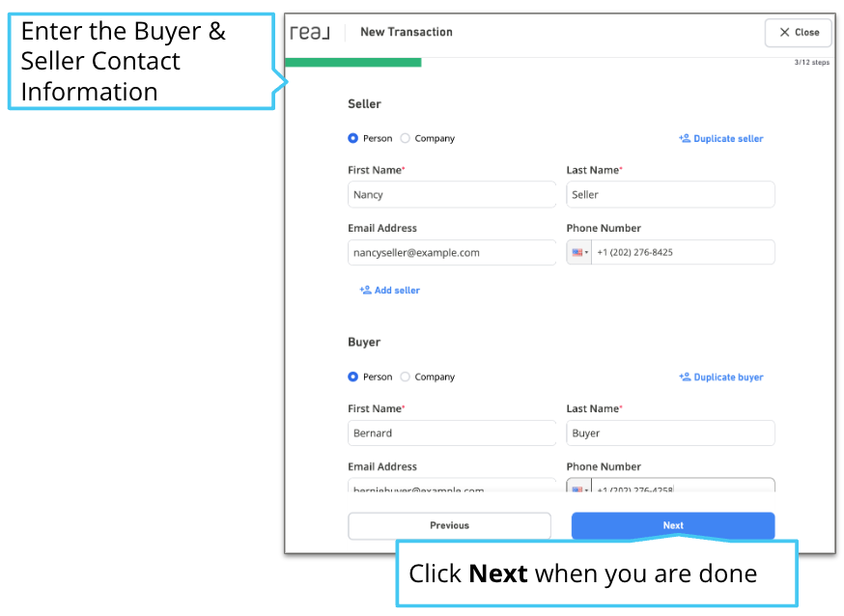Click the Next button
Image resolution: width=844 pixels, height=616 pixels.
click(x=672, y=525)
